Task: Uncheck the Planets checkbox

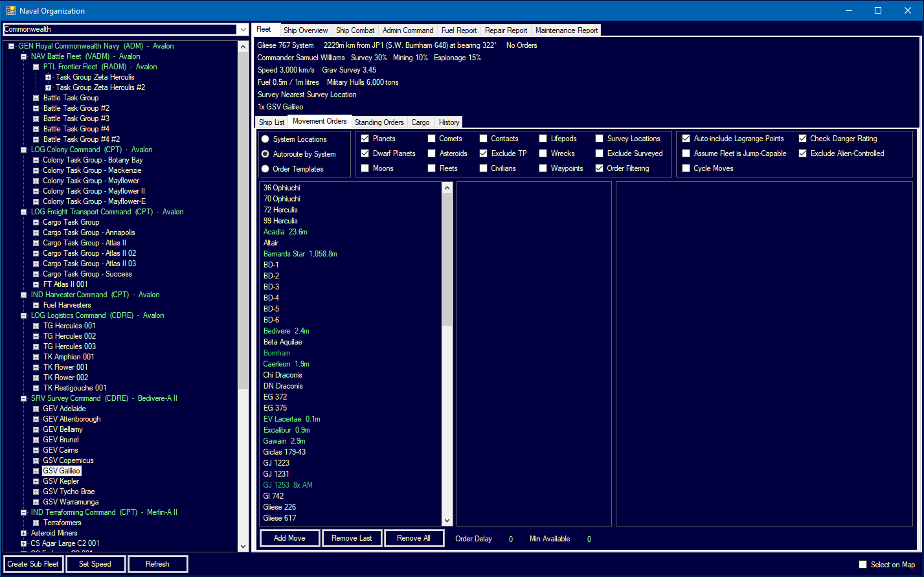Action: click(365, 139)
